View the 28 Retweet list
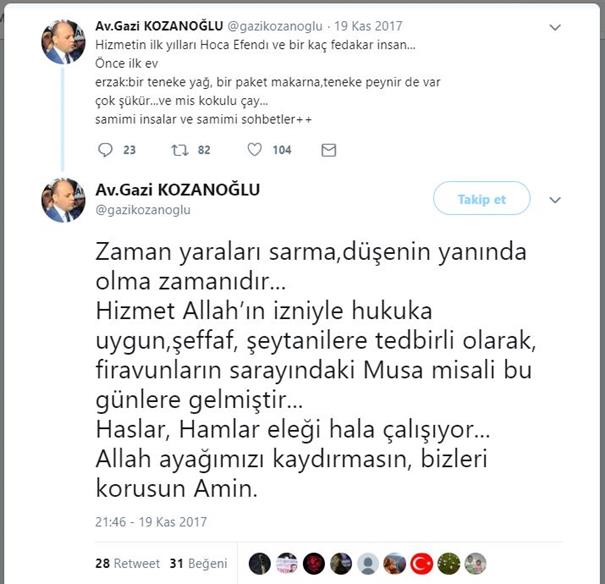 pyautogui.click(x=127, y=564)
